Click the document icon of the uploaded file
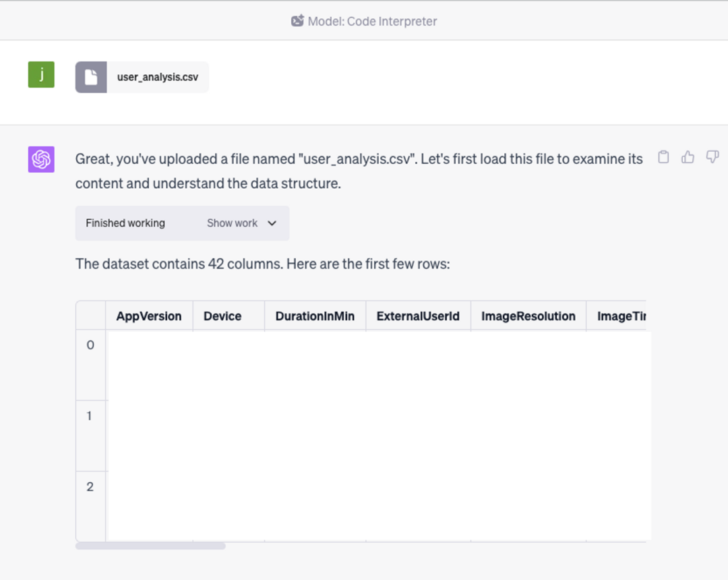 click(91, 77)
